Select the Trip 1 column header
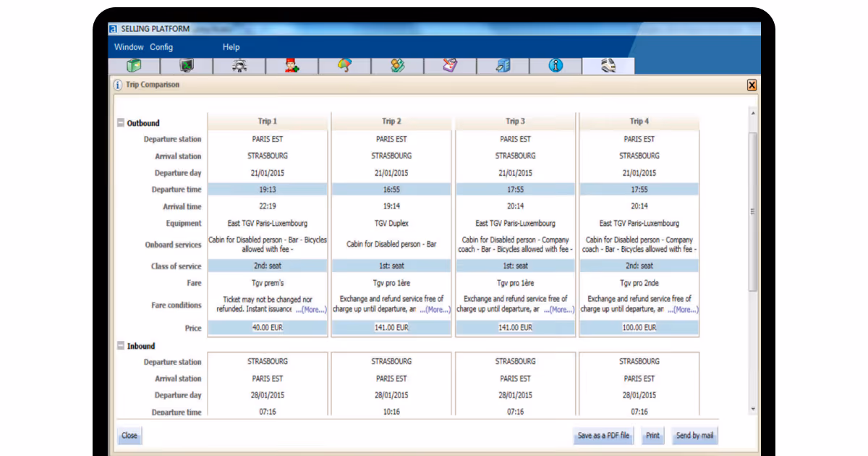 (268, 121)
